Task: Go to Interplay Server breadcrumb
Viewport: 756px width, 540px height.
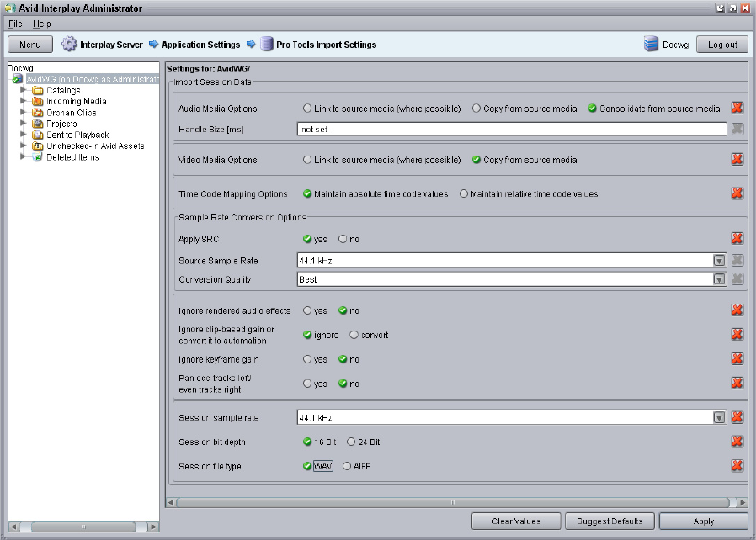Action: click(111, 45)
